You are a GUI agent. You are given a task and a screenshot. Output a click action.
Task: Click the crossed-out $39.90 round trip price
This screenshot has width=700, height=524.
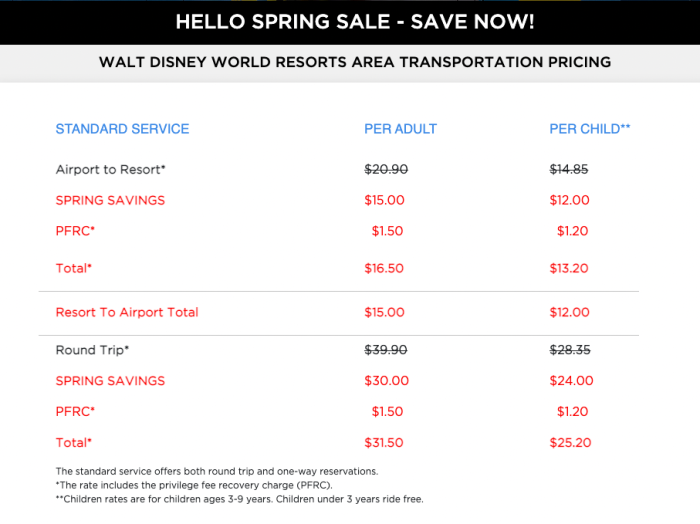[386, 350]
